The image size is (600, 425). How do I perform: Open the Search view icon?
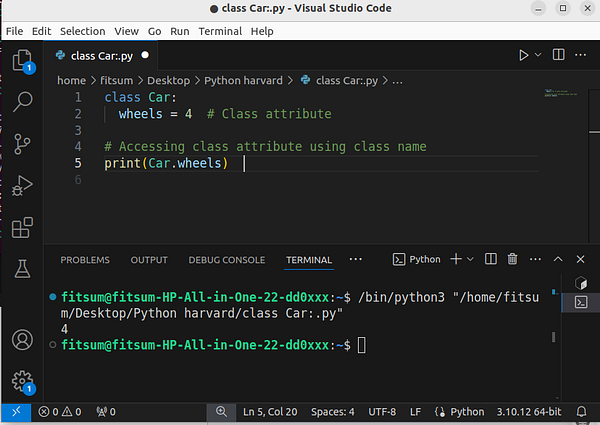[x=22, y=102]
